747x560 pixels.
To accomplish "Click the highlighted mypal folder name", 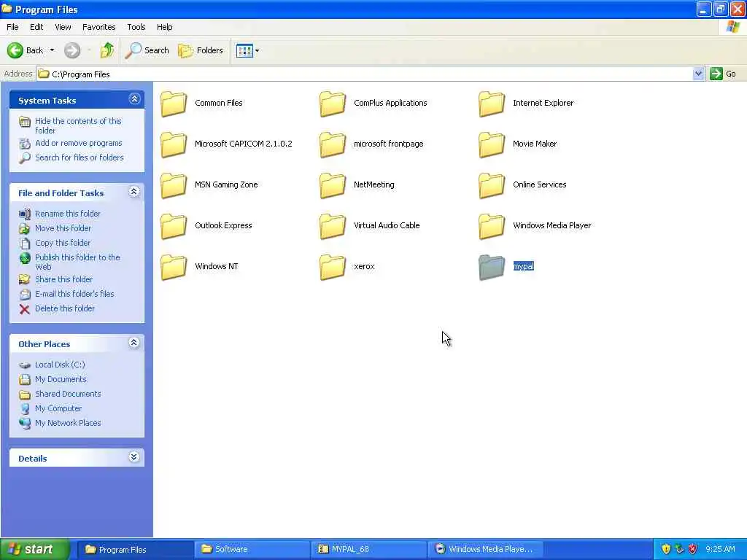I will (524, 266).
